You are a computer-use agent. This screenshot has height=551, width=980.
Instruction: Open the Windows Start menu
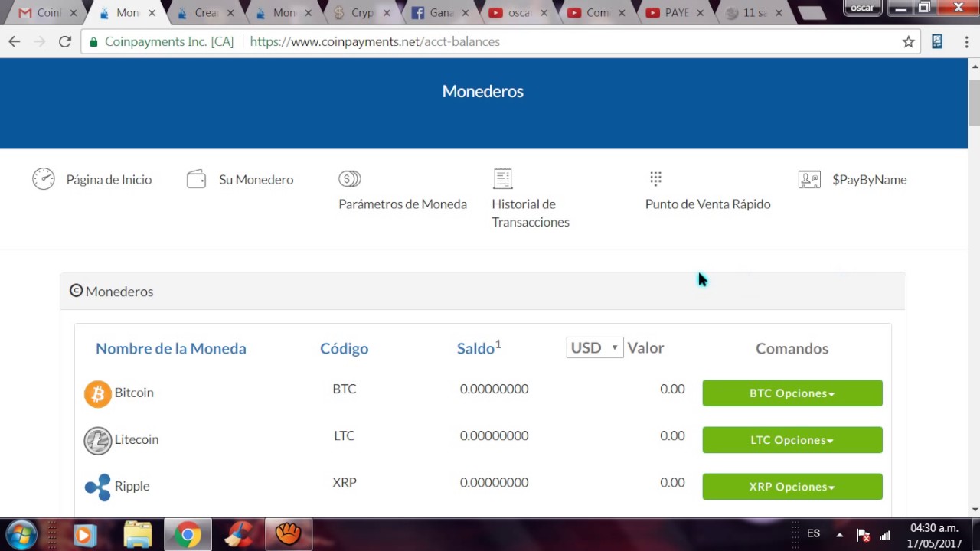pyautogui.click(x=21, y=534)
